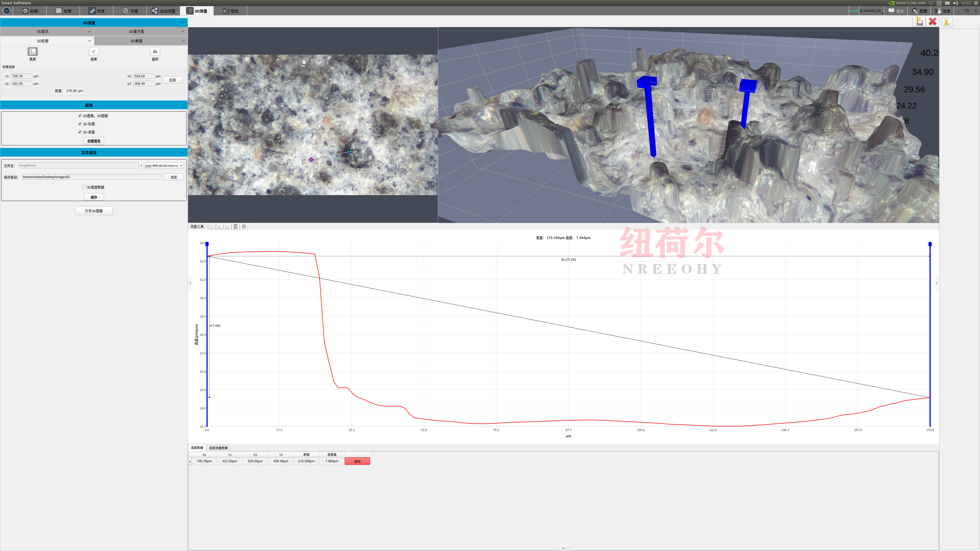Switch to the 自动测量 tab

164,11
